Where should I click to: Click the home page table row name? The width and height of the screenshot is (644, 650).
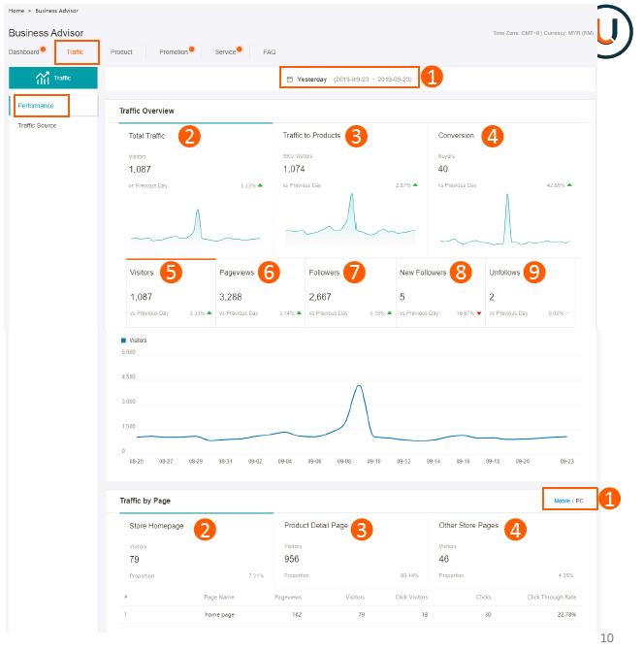pos(219,614)
